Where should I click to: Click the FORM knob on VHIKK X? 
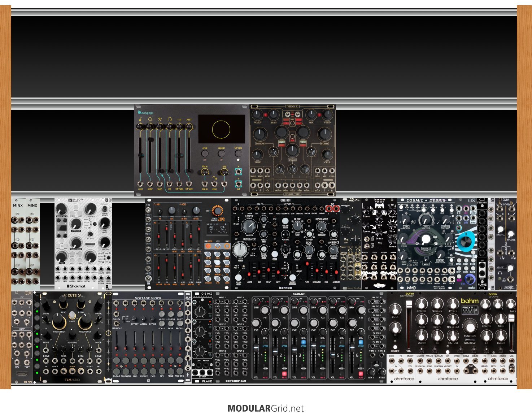324,134
